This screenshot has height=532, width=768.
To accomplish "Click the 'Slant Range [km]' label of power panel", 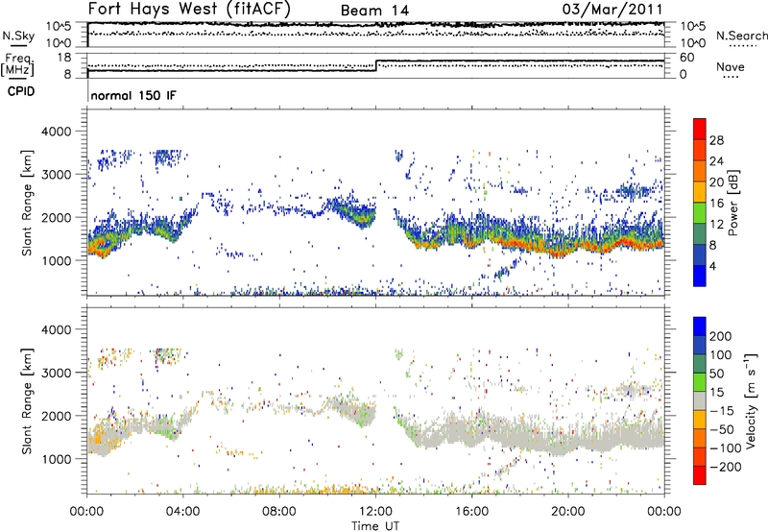I will point(27,203).
